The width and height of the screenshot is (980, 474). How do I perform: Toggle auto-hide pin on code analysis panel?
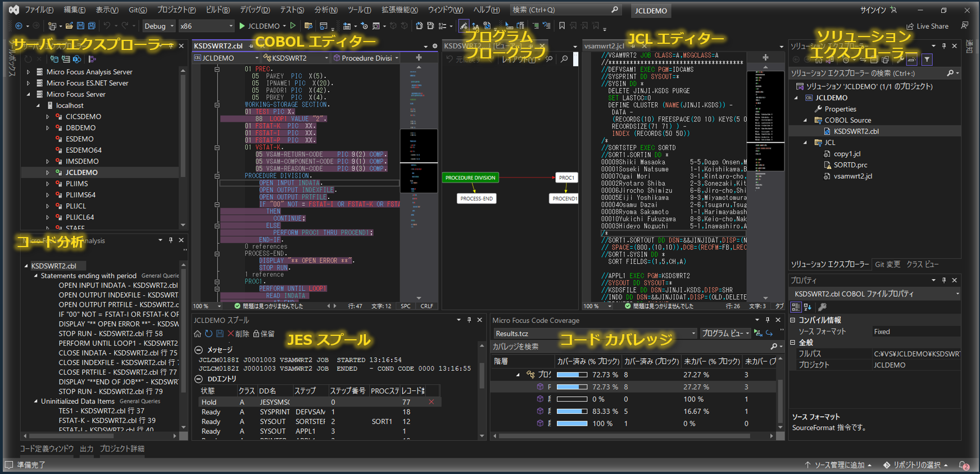pos(171,240)
